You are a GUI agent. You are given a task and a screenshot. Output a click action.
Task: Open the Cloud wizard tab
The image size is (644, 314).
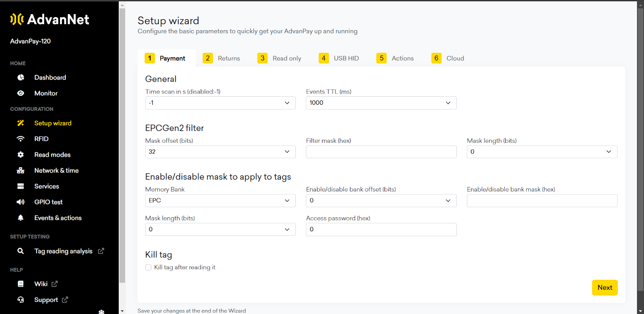[448, 58]
